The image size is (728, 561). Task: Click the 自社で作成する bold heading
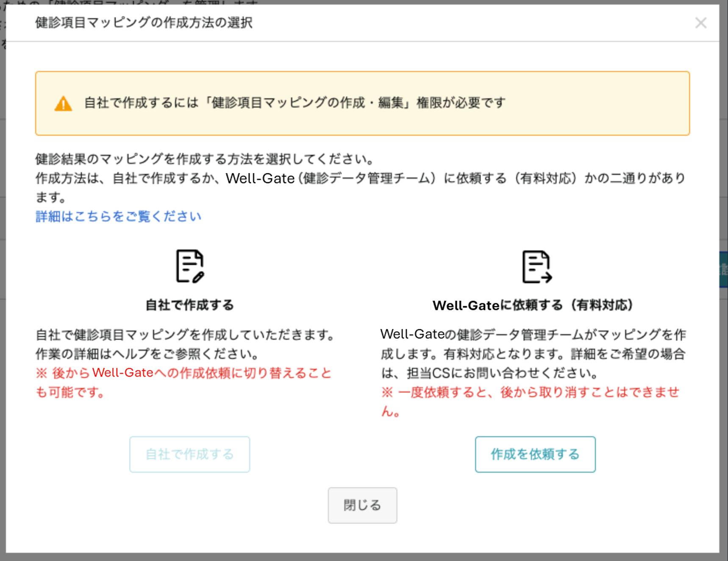[189, 305]
